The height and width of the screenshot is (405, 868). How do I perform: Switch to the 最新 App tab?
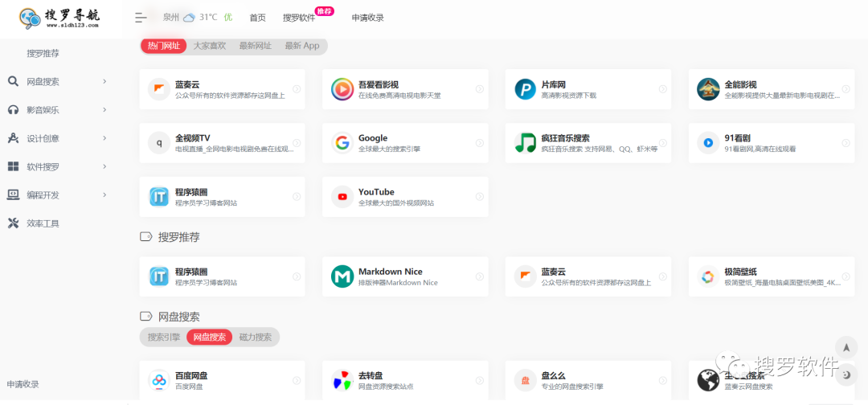pos(302,46)
